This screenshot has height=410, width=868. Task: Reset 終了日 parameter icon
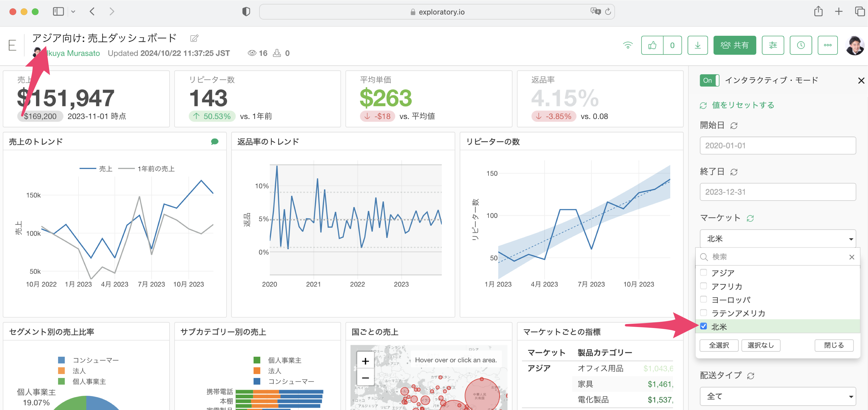(x=734, y=172)
